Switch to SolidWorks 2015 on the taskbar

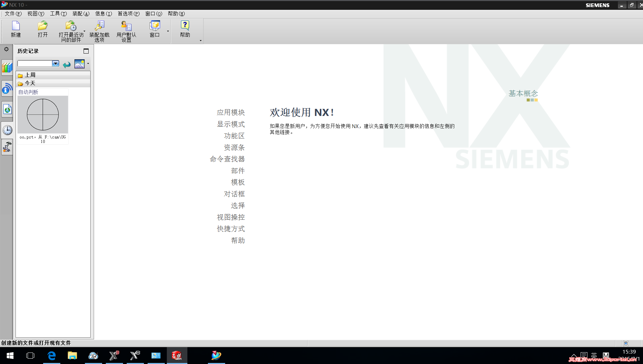click(177, 356)
